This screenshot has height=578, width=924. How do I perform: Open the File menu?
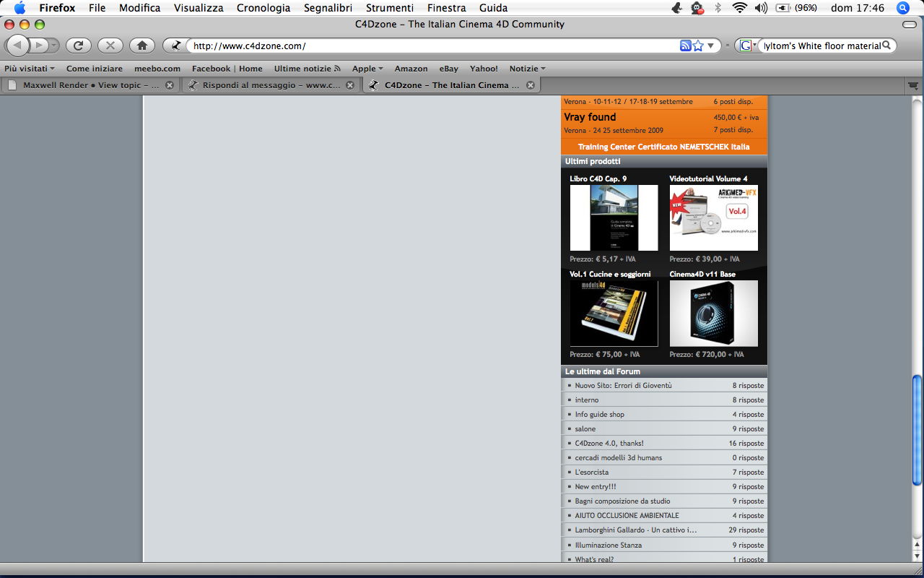click(x=97, y=8)
